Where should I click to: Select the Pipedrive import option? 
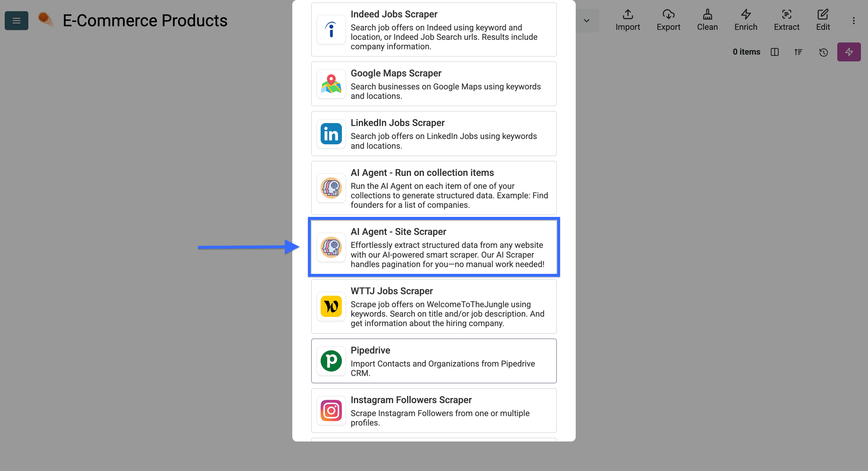click(434, 361)
